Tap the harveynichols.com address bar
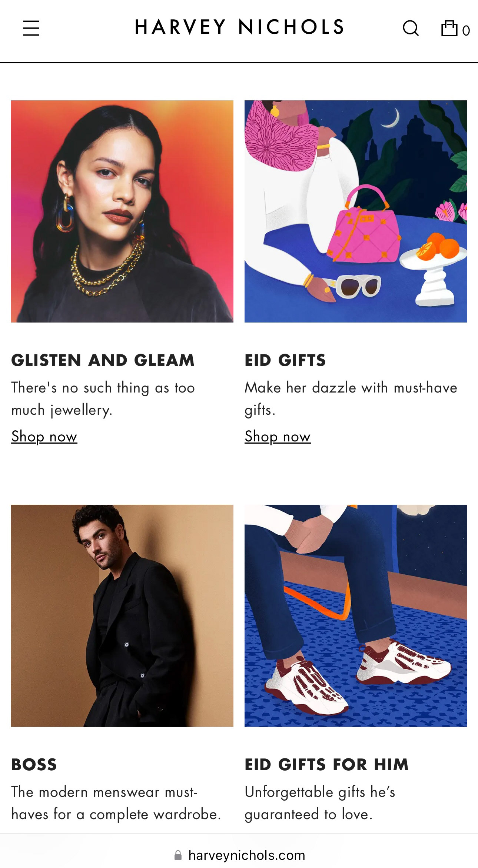This screenshot has height=868, width=478. (x=239, y=855)
